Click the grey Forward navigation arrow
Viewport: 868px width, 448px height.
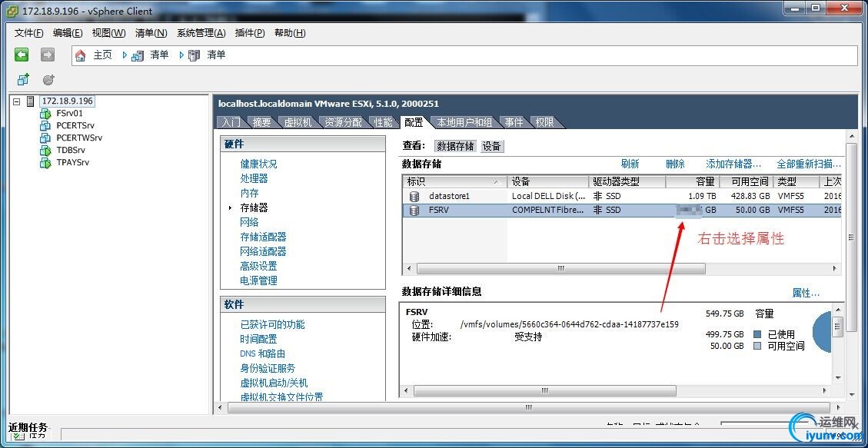pos(48,55)
